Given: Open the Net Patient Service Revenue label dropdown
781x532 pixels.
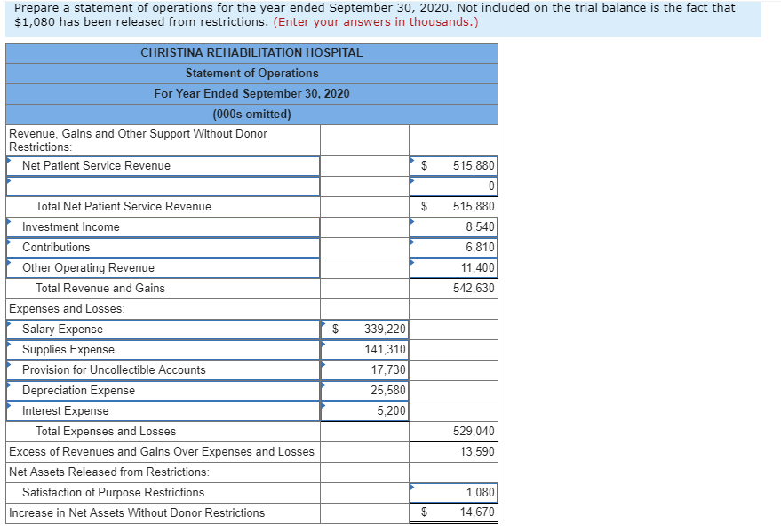Looking at the screenshot, I should click(9, 165).
